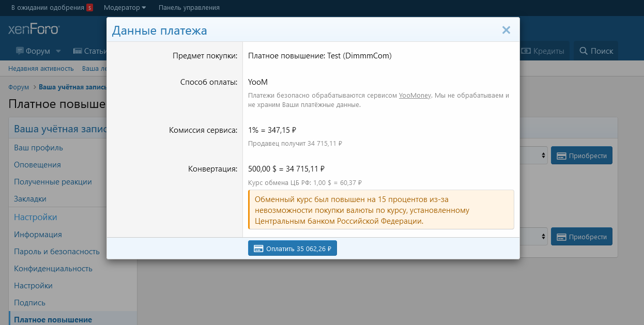
Task: Click the upper Приобрести button
Action: [x=581, y=156]
